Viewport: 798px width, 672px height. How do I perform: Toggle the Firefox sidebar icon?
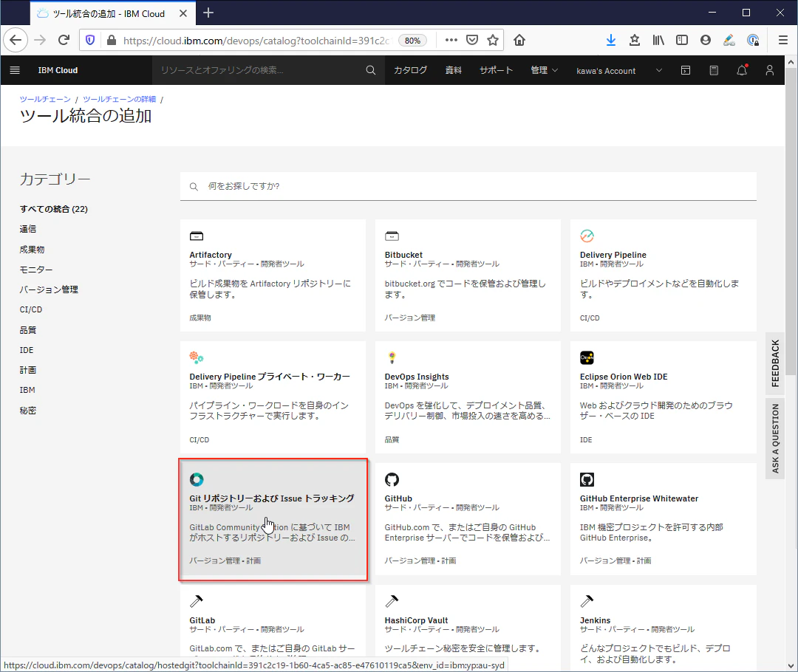tap(681, 40)
